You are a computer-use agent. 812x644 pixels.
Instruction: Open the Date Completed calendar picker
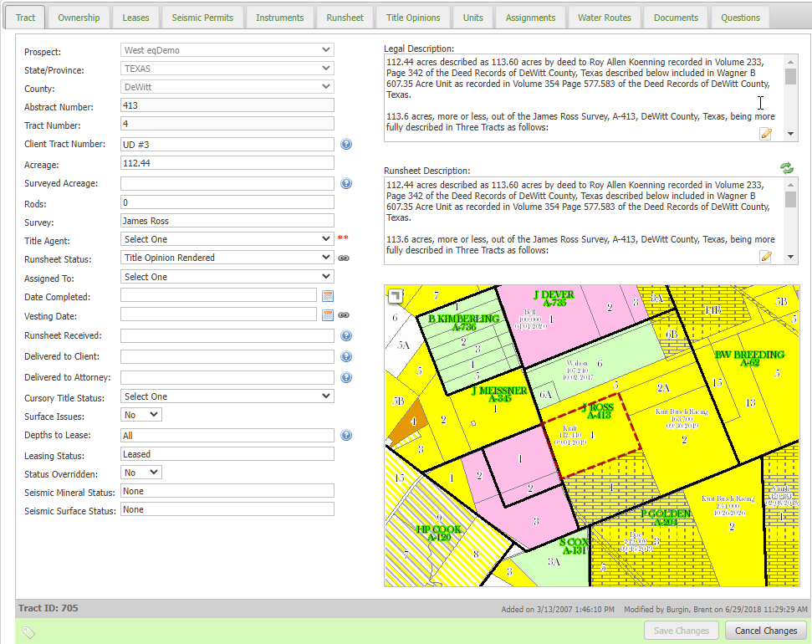tap(328, 296)
